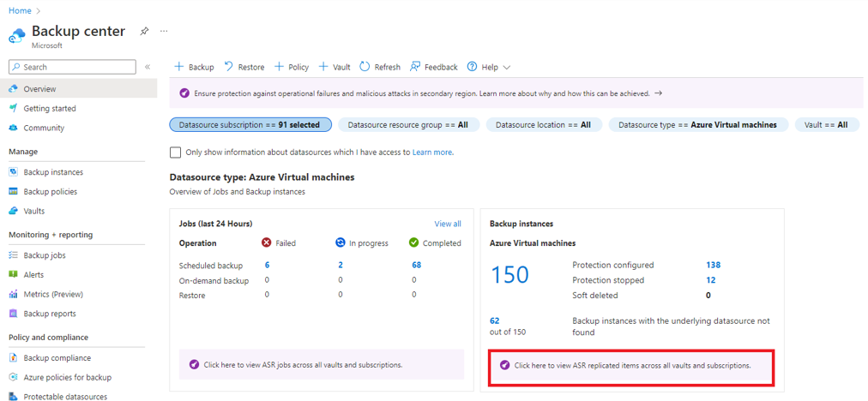Open Backup jobs in sidebar
This screenshot has width=868, height=401.
pyautogui.click(x=45, y=255)
